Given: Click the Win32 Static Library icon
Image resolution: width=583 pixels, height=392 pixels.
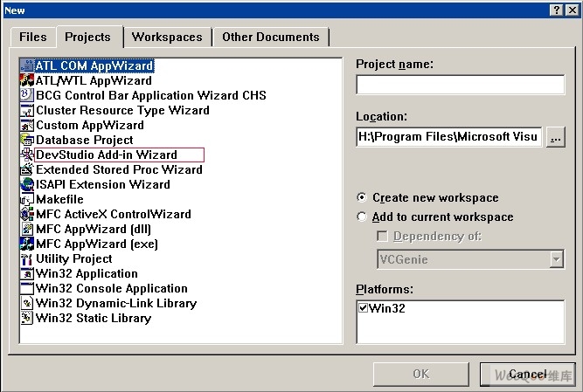Looking at the screenshot, I should pyautogui.click(x=27, y=318).
